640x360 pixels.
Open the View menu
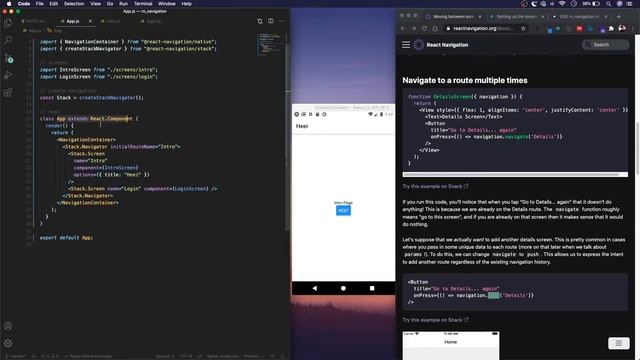(96, 4)
